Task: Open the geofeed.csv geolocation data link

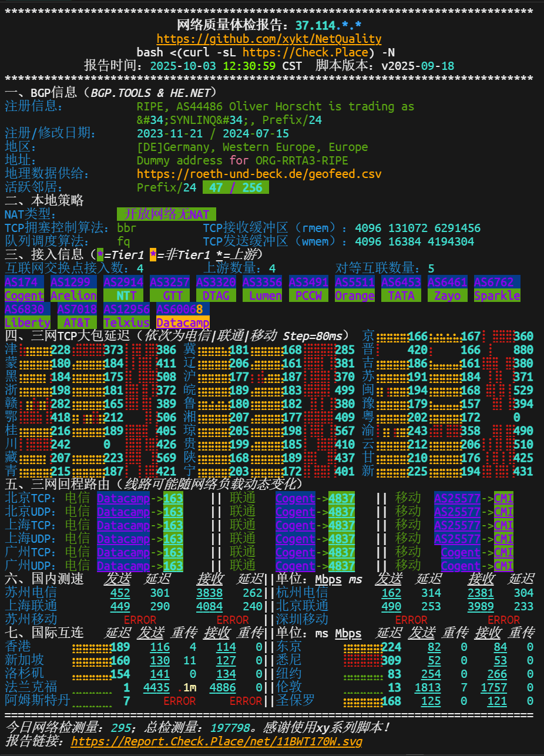Action: pos(258,174)
